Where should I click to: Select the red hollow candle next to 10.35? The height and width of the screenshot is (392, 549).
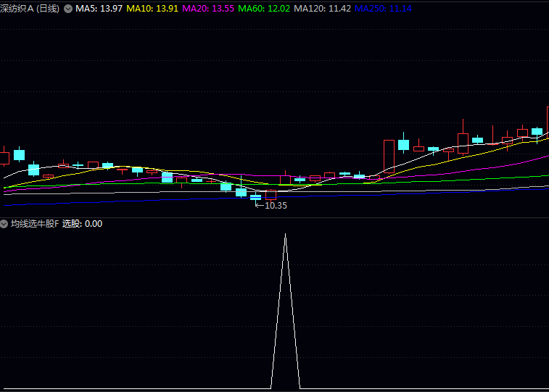[x=271, y=194]
